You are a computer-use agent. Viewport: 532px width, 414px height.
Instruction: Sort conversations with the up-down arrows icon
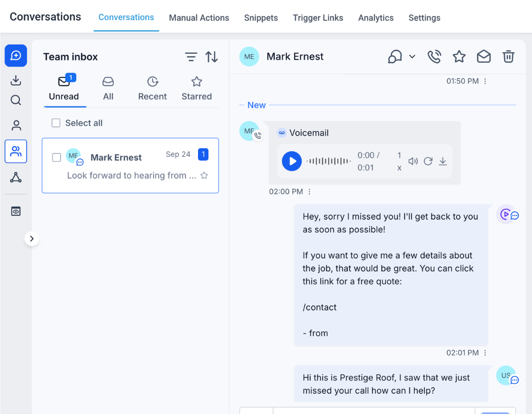(x=212, y=57)
